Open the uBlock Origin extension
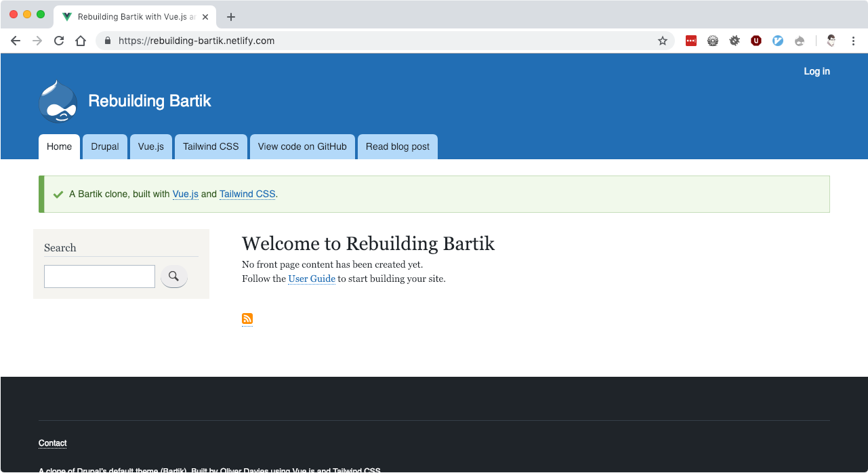The height and width of the screenshot is (473, 868). [756, 41]
